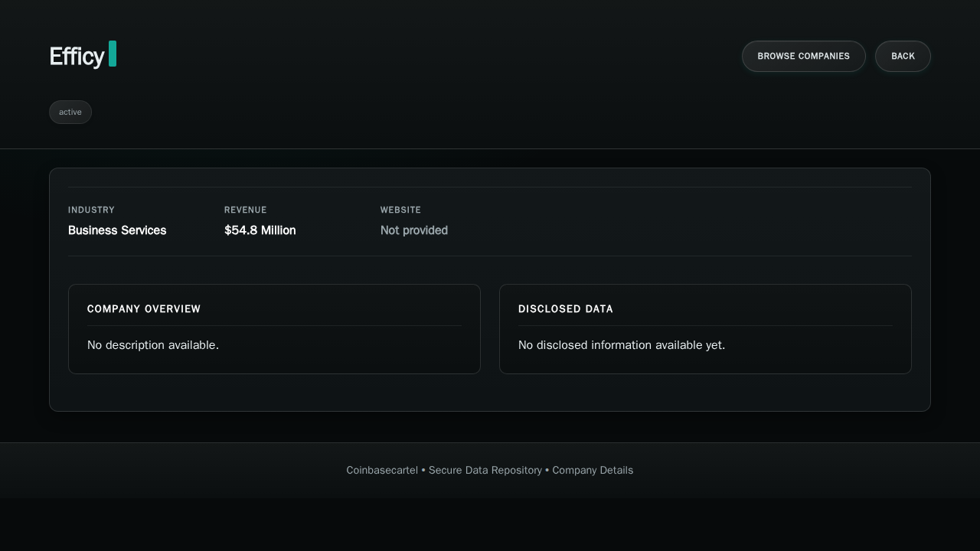Select the Efficy company title
This screenshot has height=551, width=980.
77,57
